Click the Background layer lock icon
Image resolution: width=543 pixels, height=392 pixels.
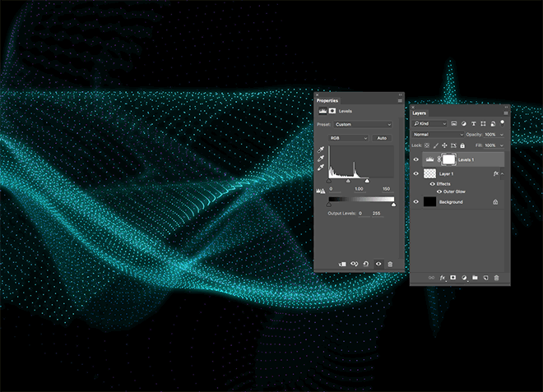[x=495, y=202]
